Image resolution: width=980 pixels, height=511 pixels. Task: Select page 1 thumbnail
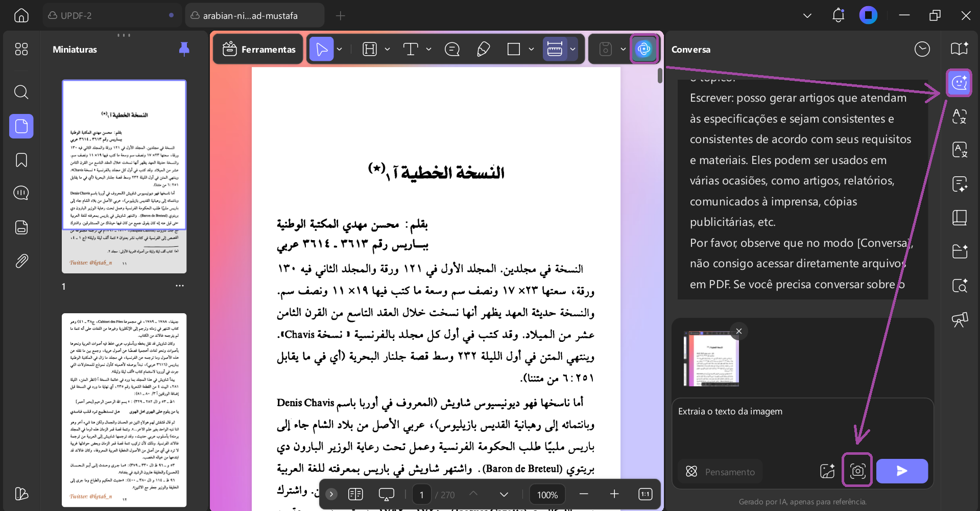(124, 176)
